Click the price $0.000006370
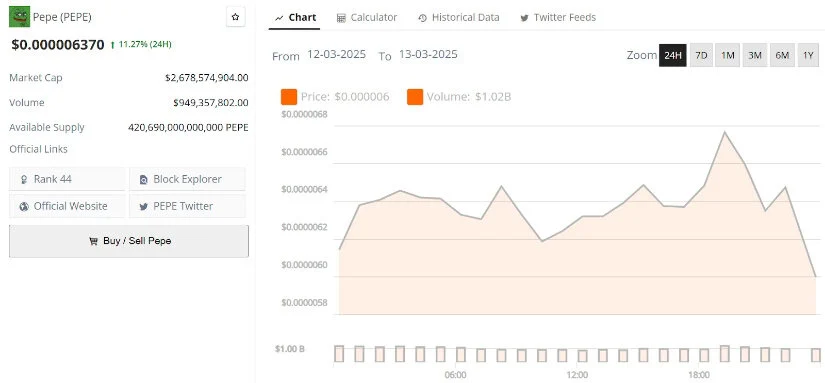 pyautogui.click(x=58, y=45)
